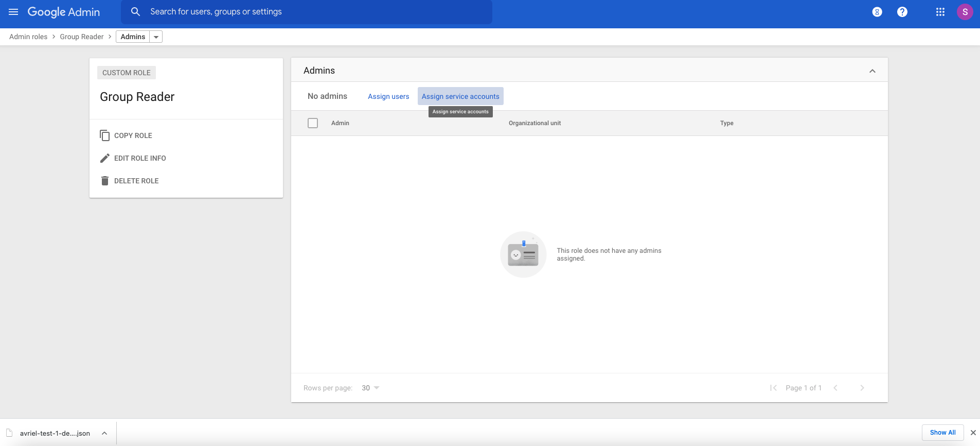Select all admins checkbox
980x446 pixels.
coord(313,123)
